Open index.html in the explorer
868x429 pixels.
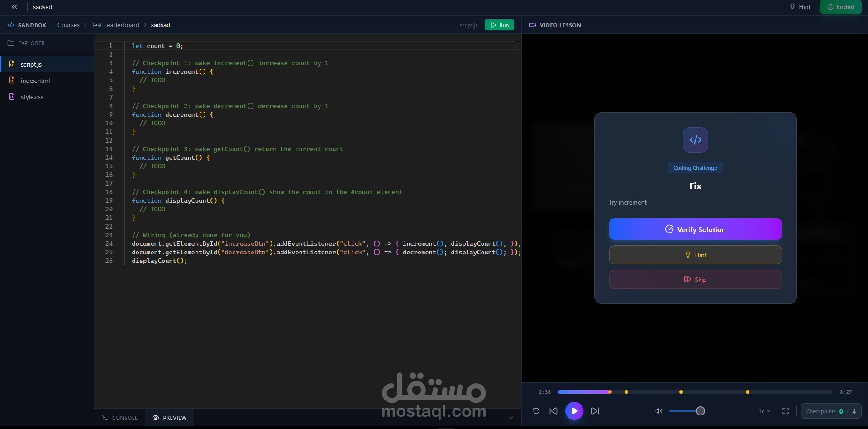47,81
